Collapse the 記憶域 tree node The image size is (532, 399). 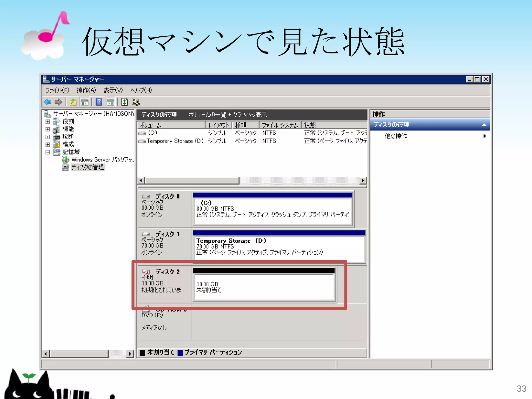(48, 152)
